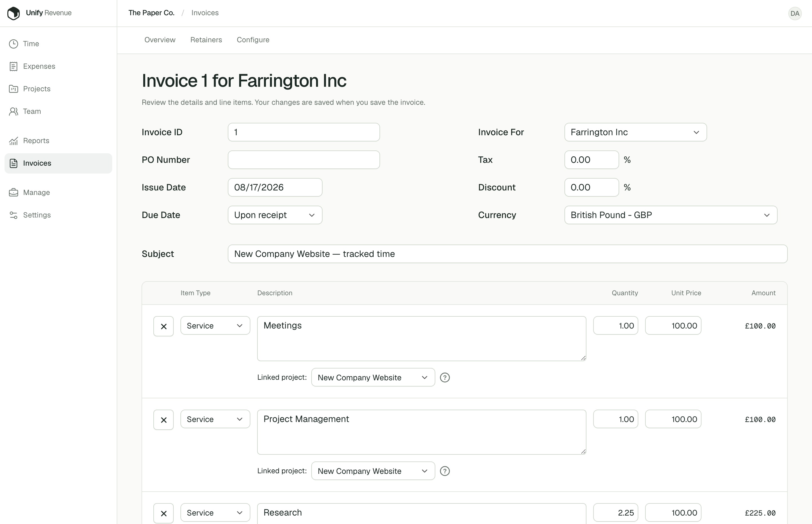Change item type for Project Management row
Image resolution: width=812 pixels, height=524 pixels.
coord(215,419)
